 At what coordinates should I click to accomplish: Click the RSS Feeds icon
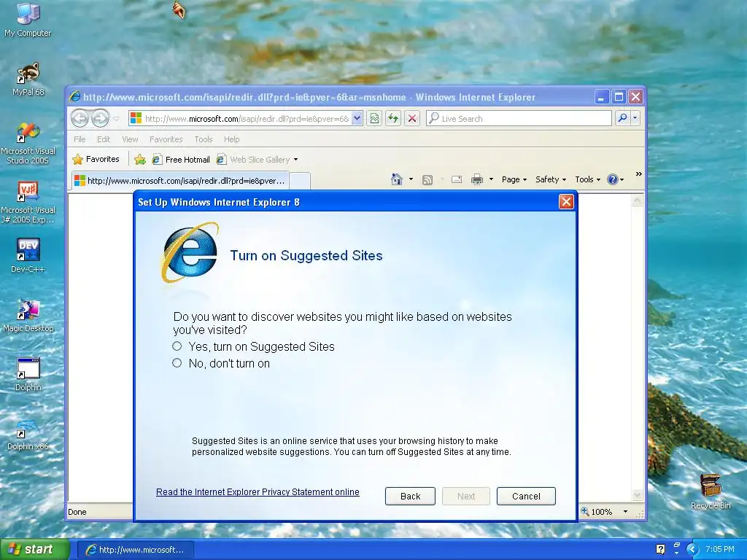[427, 179]
